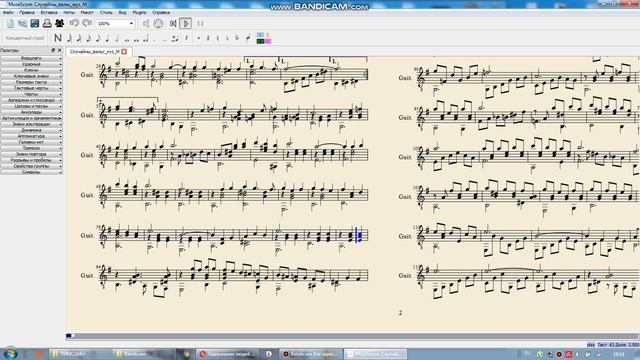The height and width of the screenshot is (360, 640).
Task: Apply a sharp accidental
Action: point(208,38)
